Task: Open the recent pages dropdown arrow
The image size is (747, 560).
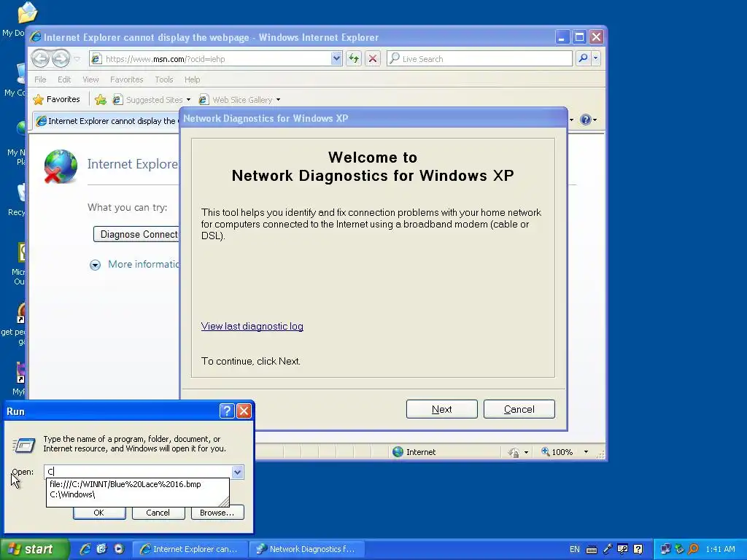Action: (x=77, y=59)
